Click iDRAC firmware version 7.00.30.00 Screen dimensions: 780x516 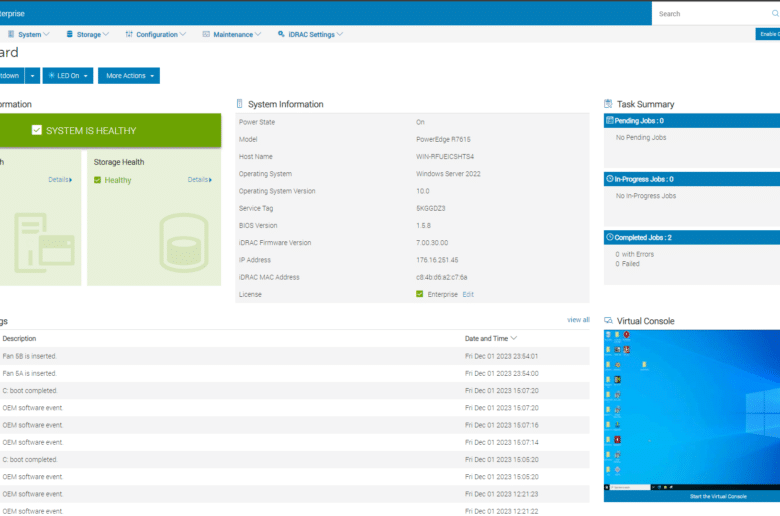pos(432,242)
